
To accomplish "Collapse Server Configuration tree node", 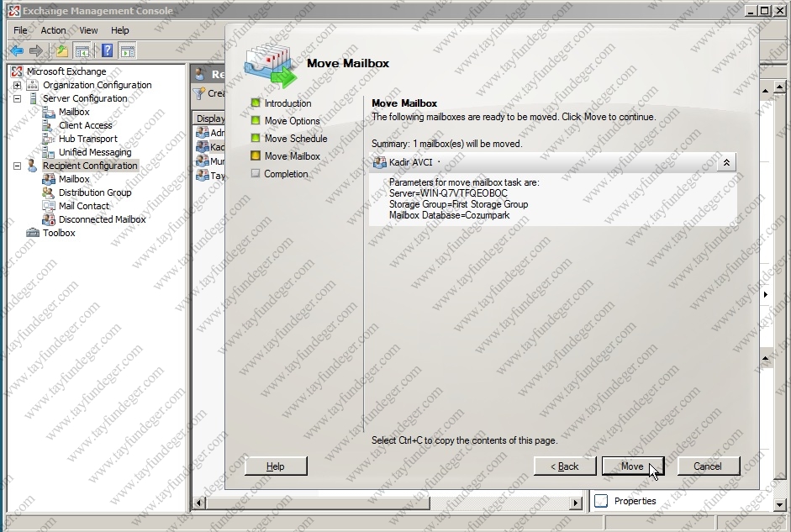I will [x=17, y=99].
